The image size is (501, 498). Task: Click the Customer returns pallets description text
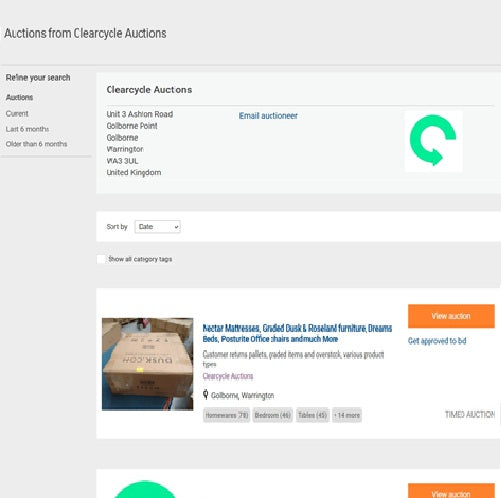(x=293, y=359)
